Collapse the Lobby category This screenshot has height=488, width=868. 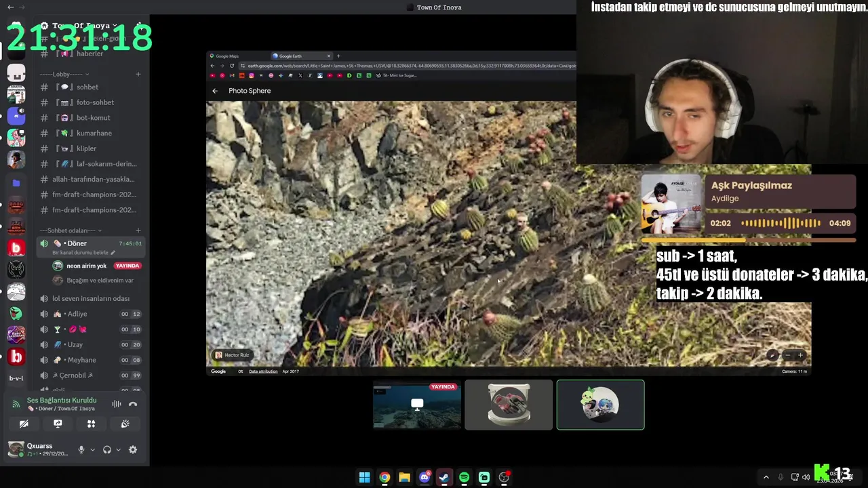64,74
